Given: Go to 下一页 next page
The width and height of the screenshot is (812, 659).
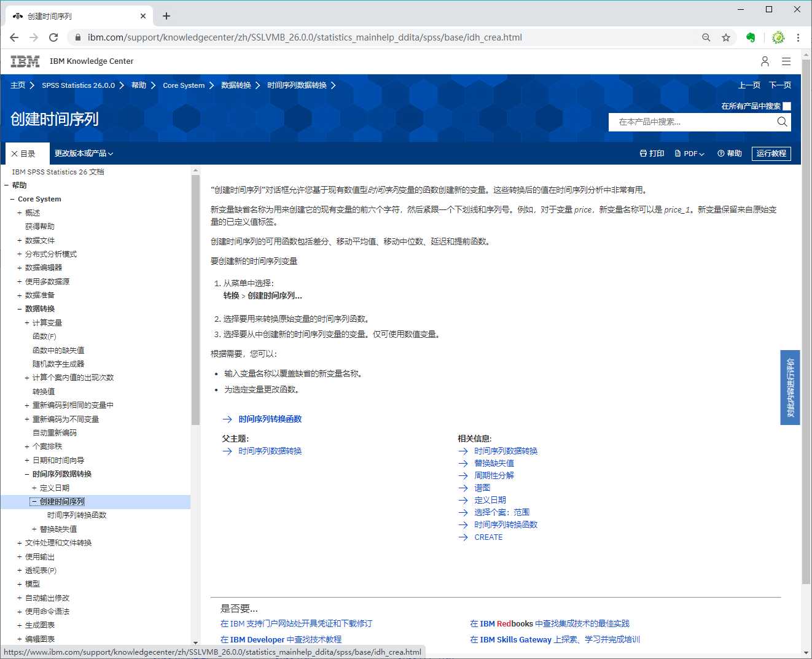Looking at the screenshot, I should click(x=780, y=85).
